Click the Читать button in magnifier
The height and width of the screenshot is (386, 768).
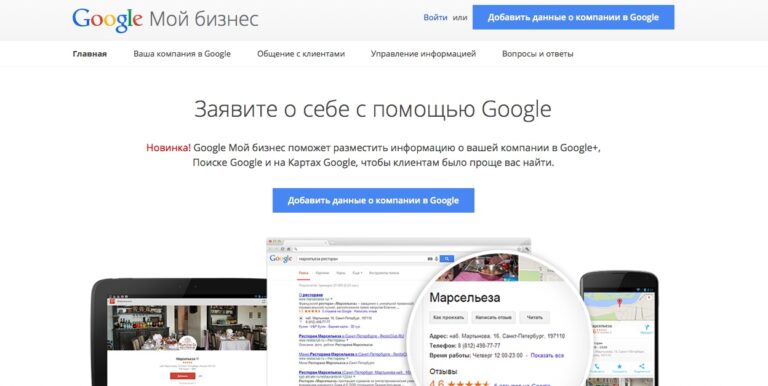pos(534,317)
